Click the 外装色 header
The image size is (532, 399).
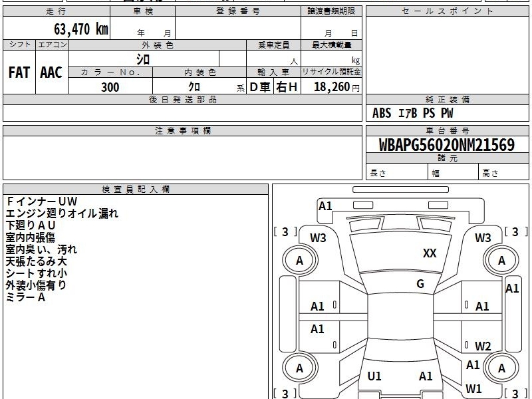click(x=157, y=45)
